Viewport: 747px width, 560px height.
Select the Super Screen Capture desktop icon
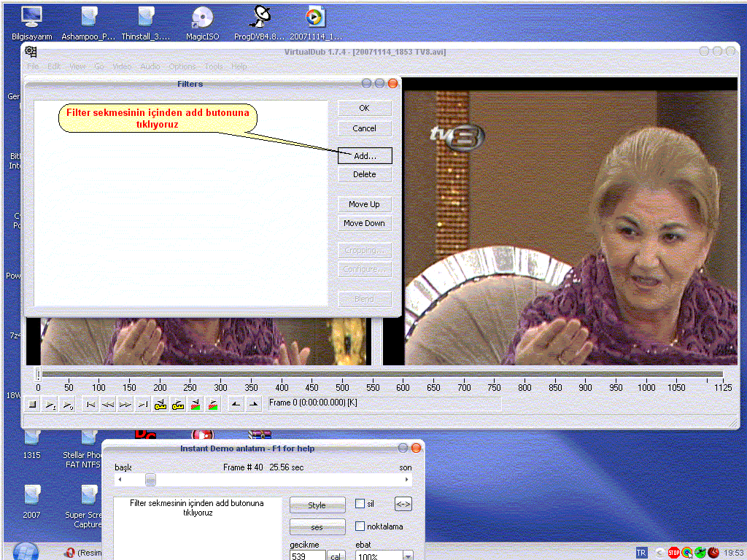tap(83, 507)
